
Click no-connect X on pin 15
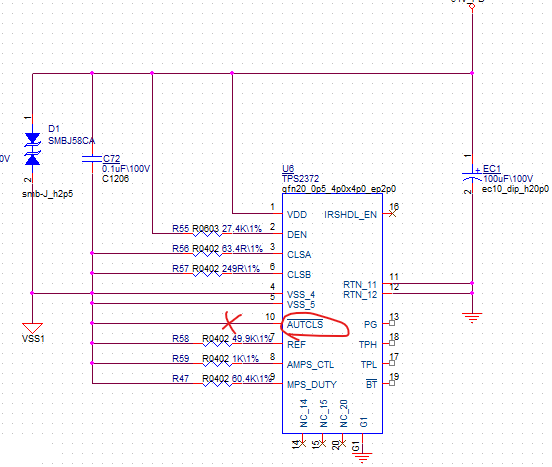click(x=322, y=443)
